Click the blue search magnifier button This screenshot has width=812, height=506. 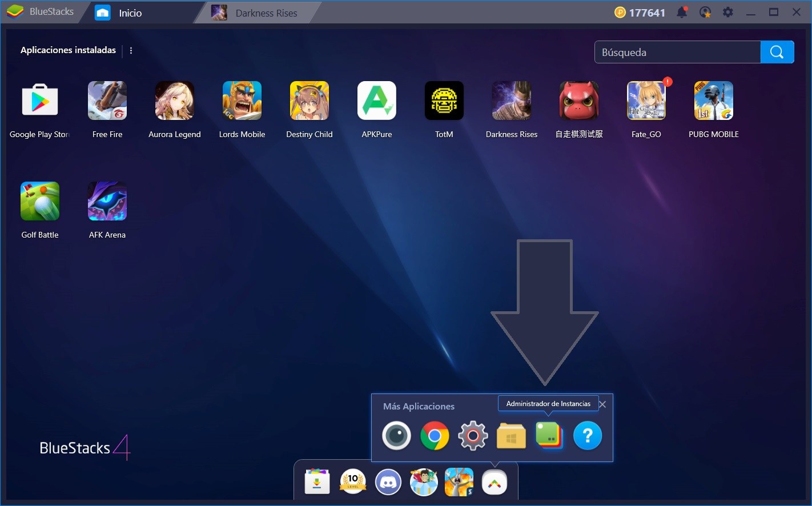tap(777, 52)
